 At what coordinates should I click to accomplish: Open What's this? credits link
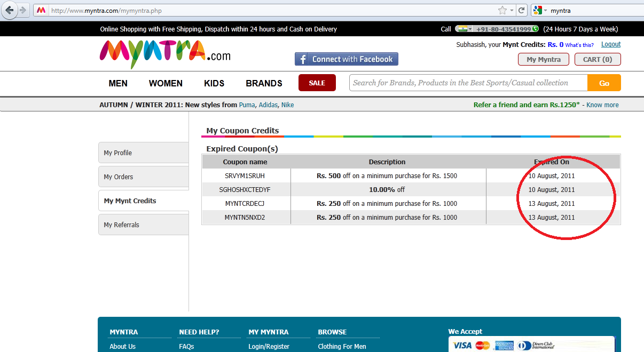coord(579,45)
